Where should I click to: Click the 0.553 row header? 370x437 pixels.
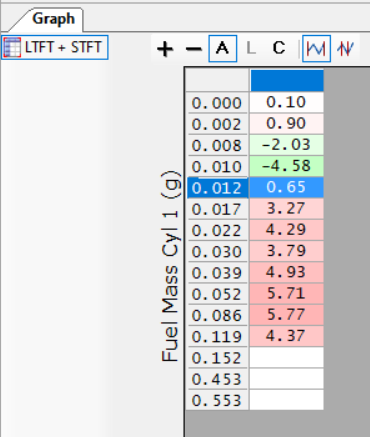[x=217, y=400]
